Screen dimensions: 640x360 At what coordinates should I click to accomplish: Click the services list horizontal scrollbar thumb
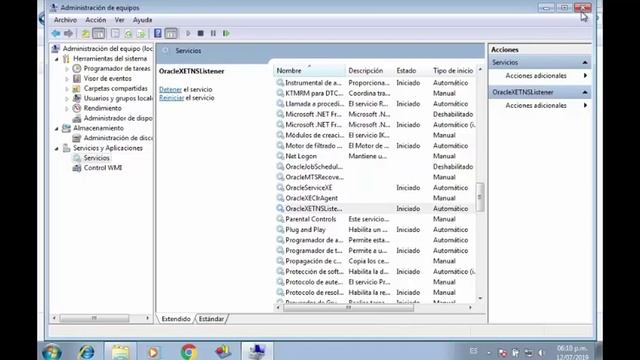point(348,308)
